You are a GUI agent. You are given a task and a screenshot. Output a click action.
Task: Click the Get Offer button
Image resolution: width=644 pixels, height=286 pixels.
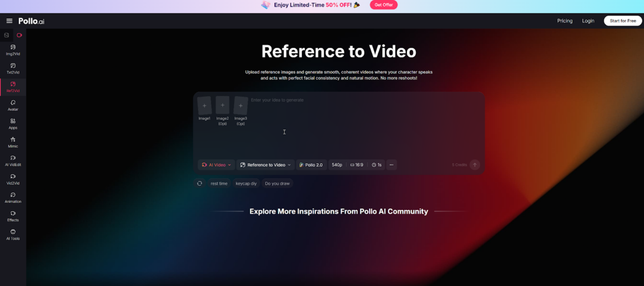[x=384, y=5]
